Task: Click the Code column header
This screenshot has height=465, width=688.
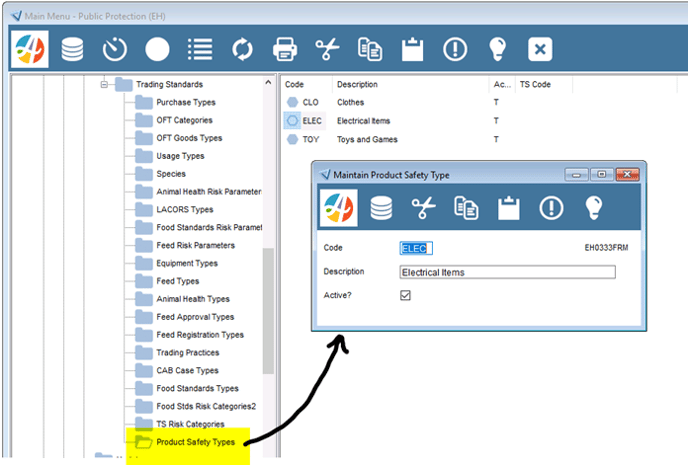Action: click(x=294, y=84)
